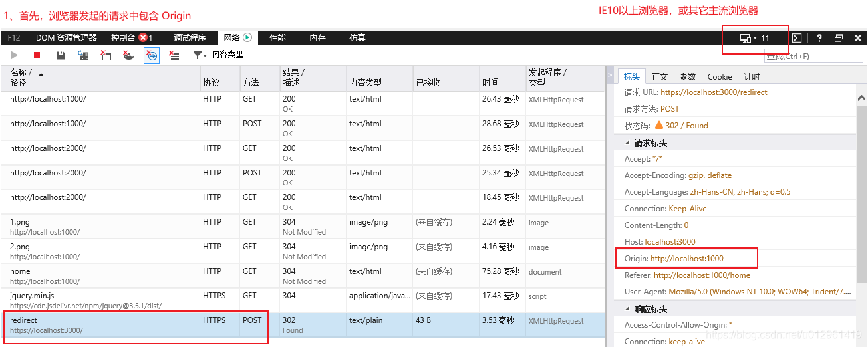868x347 pixels.
Task: Toggle clear entries on navigate
Action: (x=152, y=55)
